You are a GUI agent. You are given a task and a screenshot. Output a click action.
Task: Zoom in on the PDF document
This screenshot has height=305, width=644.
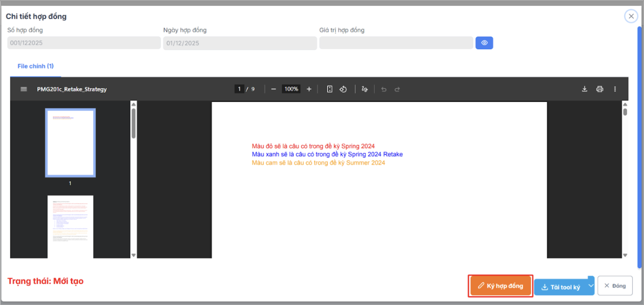tap(309, 89)
